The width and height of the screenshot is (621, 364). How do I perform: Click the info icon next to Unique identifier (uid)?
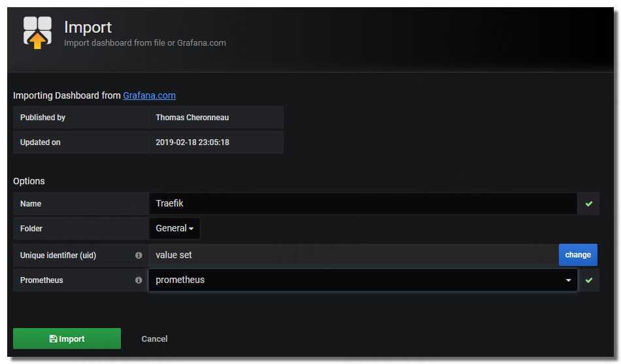(138, 256)
